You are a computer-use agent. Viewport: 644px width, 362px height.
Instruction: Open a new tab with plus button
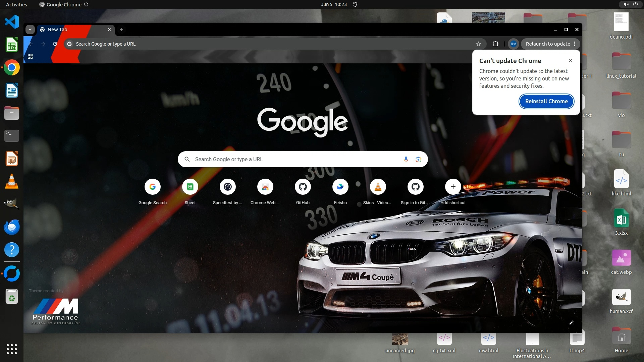[121, 29]
